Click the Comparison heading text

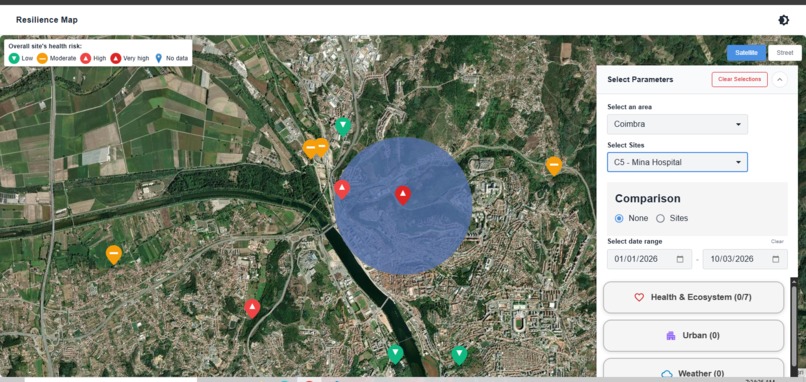[x=648, y=198]
